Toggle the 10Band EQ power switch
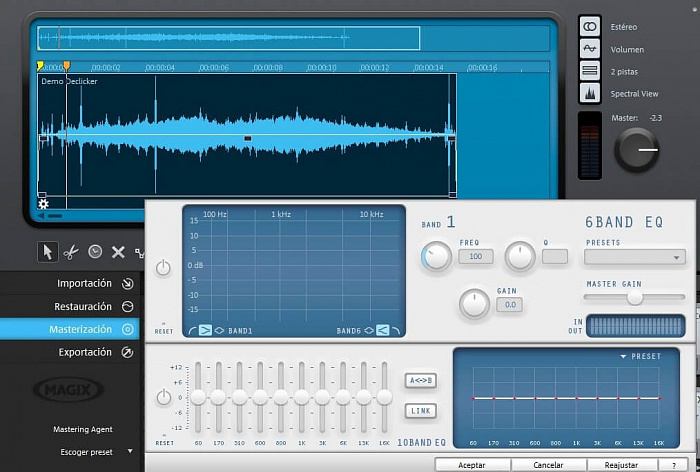 click(164, 397)
